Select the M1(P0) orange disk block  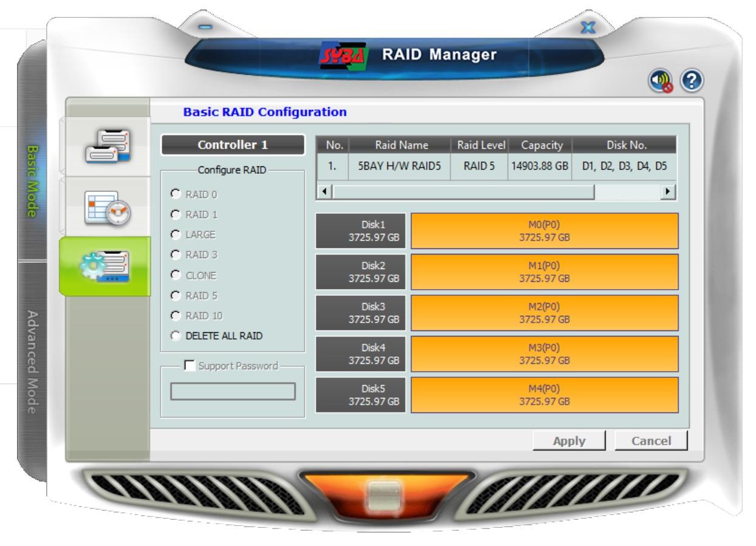coord(545,272)
